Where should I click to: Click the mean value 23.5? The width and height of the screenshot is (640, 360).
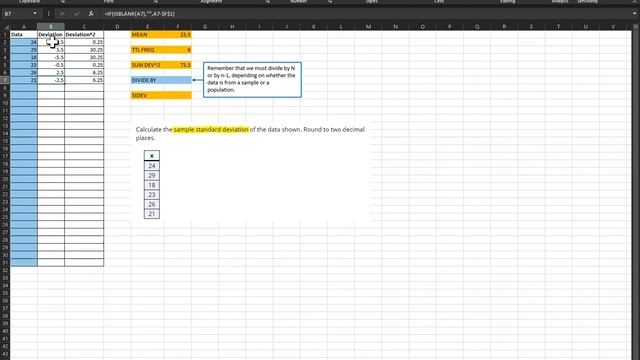178,34
